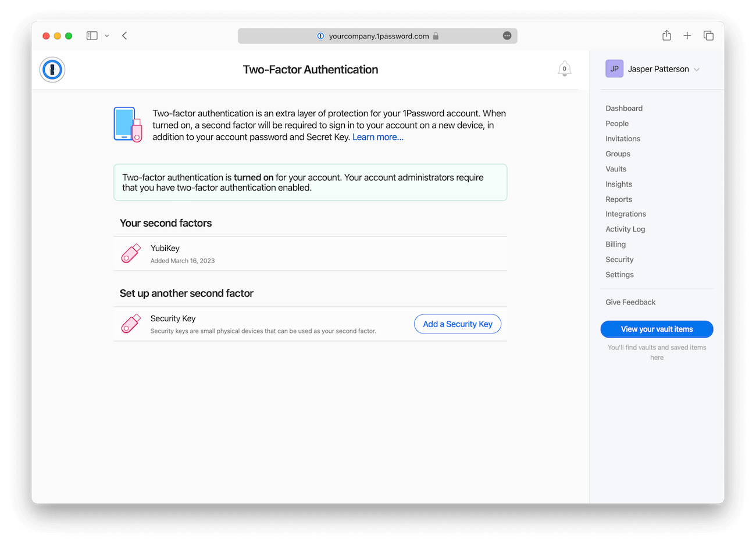Click the ellipsis in the address bar
The height and width of the screenshot is (545, 756).
(507, 35)
